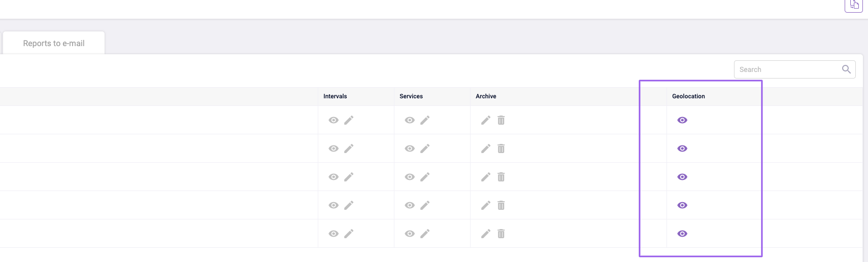Screen dimensions: 868x262
Task: Edit Services pencil in the fourth row
Action: (x=425, y=205)
